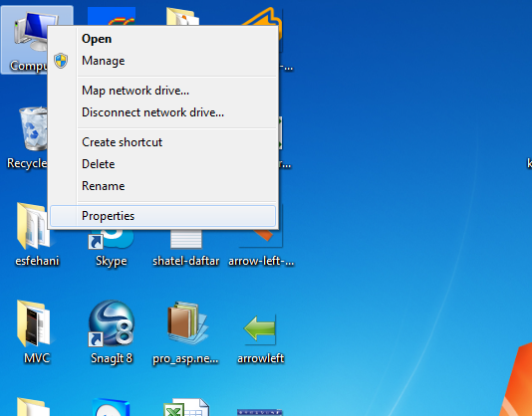Click the Skype label text
This screenshot has height=416, width=532.
tap(112, 261)
